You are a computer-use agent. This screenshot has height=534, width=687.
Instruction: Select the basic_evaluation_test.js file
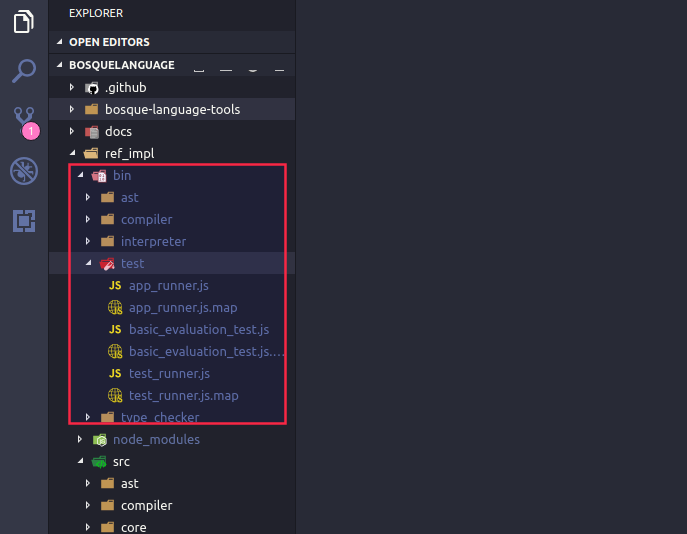point(198,330)
